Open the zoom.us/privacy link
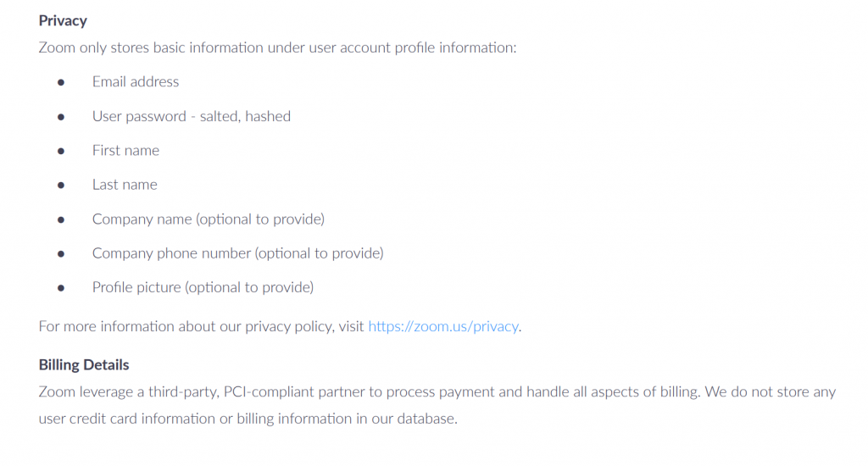 442,326
